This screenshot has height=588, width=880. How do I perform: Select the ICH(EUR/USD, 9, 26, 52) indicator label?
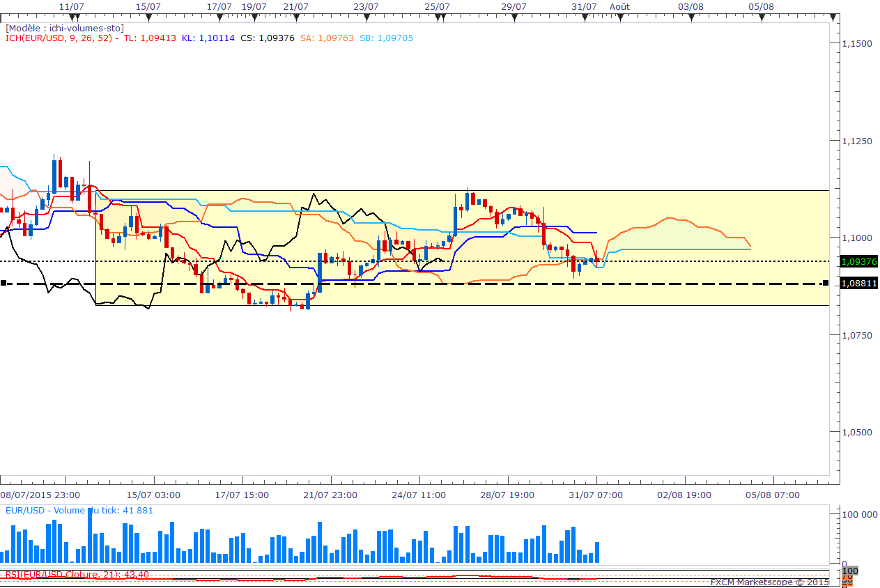pyautogui.click(x=59, y=38)
